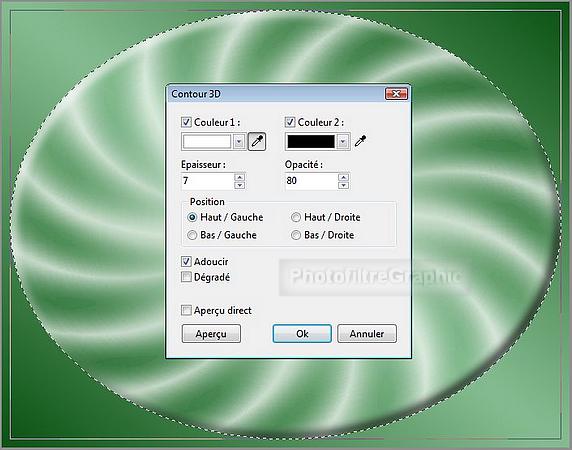Disable the Adoucir option

[186, 261]
